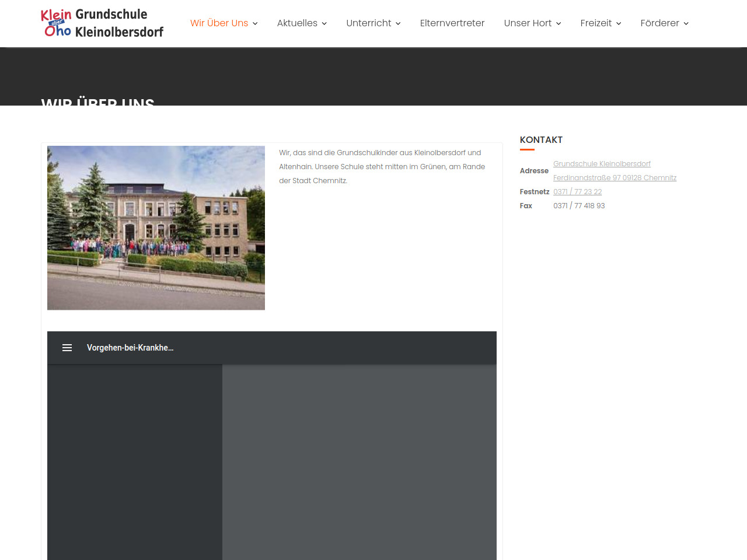This screenshot has height=560, width=747.
Task: Expand the Freizeit submenu arrow
Action: (x=619, y=23)
